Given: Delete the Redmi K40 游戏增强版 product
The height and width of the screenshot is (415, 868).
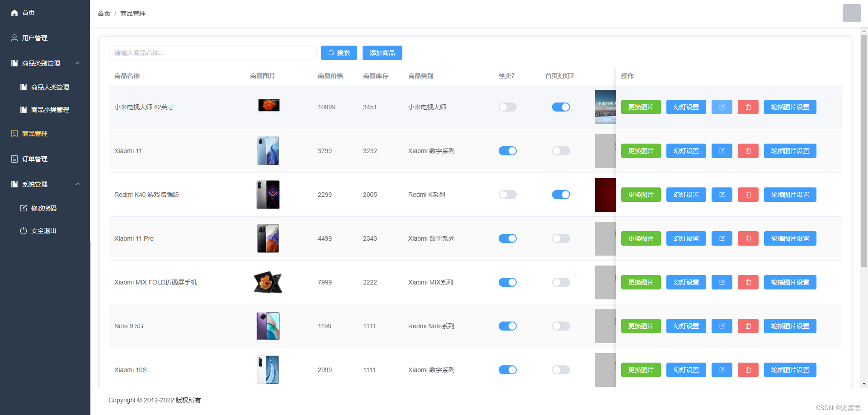Looking at the screenshot, I should tap(748, 195).
